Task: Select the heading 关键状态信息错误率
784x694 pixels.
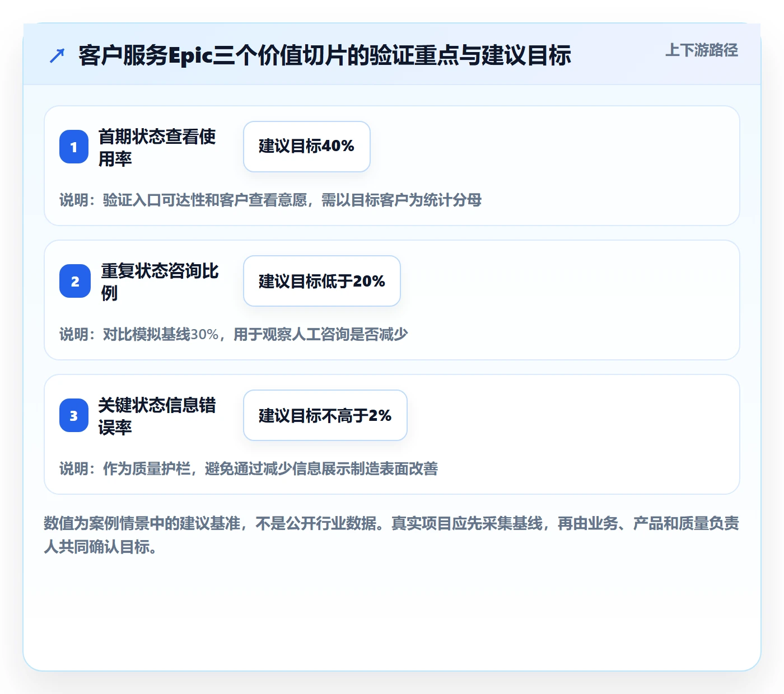Action: (157, 416)
